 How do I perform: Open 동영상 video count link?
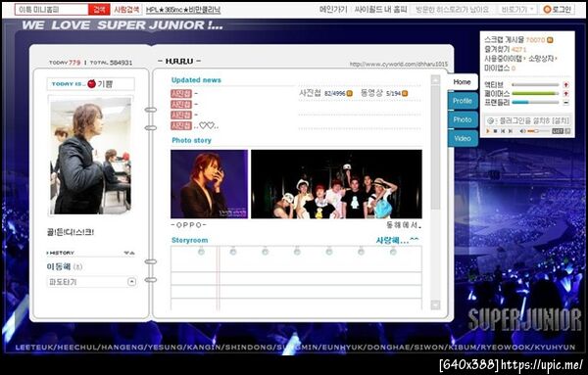[x=380, y=93]
